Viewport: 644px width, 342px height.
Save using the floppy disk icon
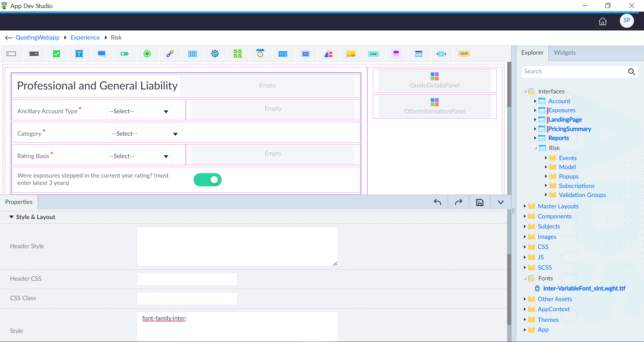point(480,202)
